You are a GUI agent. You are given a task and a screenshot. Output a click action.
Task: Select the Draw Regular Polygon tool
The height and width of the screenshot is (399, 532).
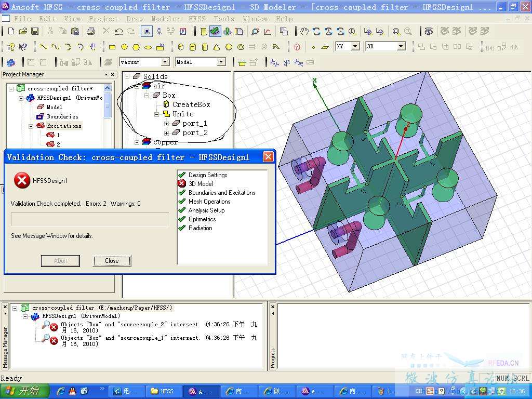(x=136, y=47)
